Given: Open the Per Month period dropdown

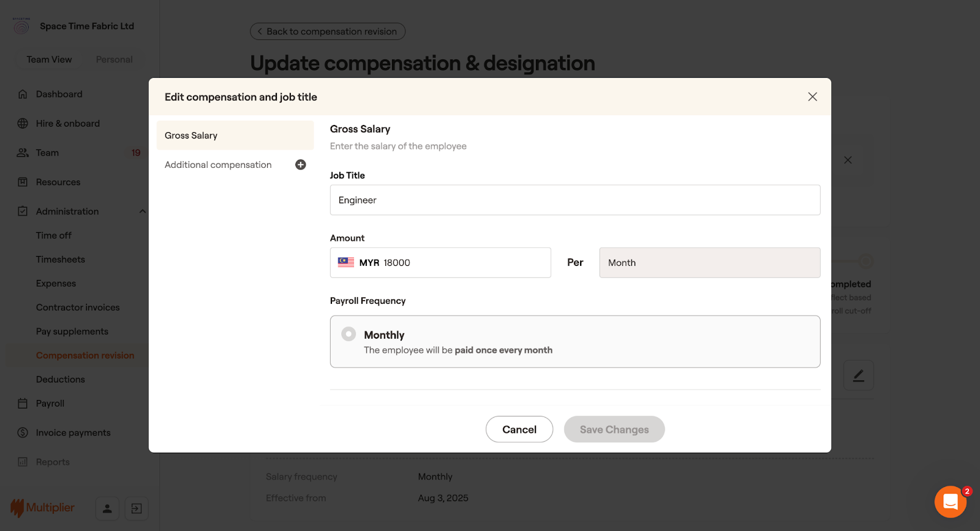Looking at the screenshot, I should click(x=709, y=263).
